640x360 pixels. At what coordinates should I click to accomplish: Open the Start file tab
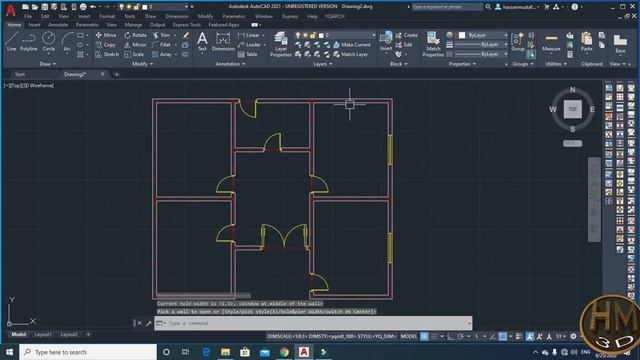(20, 74)
